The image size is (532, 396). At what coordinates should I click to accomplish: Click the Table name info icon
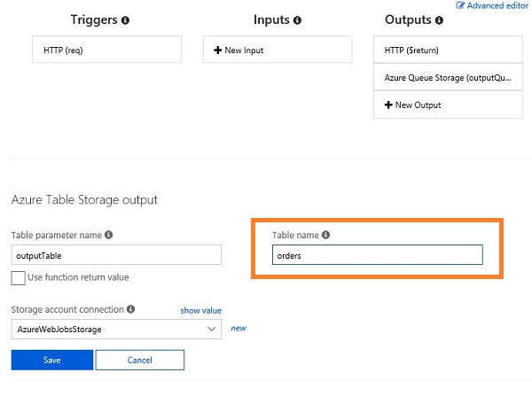click(x=325, y=235)
